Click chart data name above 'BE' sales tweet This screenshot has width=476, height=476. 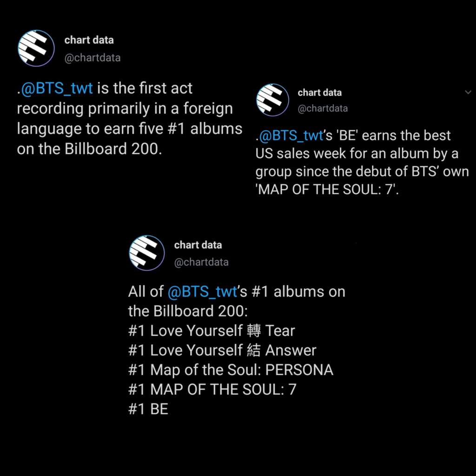[x=320, y=93]
